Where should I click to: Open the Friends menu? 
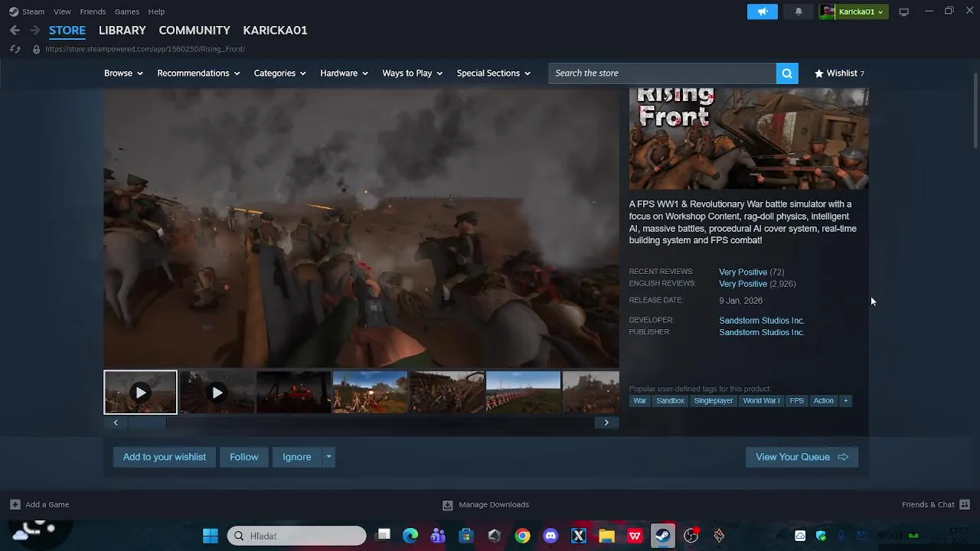point(93,11)
